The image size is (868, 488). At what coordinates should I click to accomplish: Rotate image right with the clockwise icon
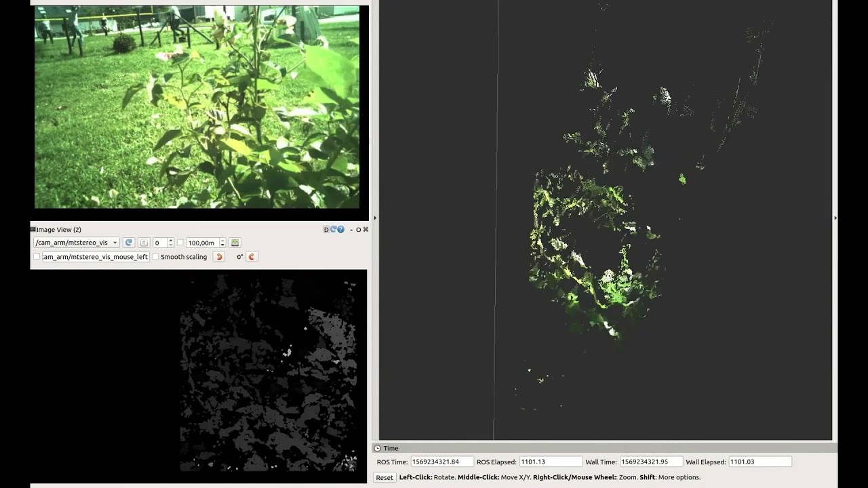(252, 257)
